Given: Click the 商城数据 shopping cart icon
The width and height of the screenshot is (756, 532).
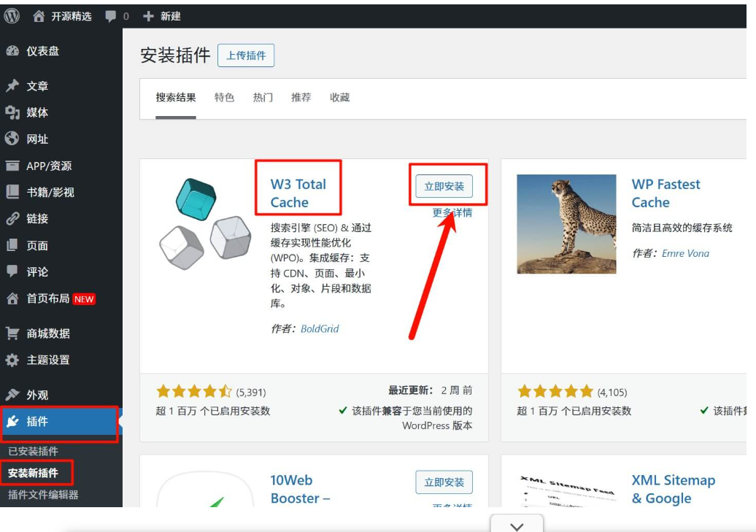Looking at the screenshot, I should click(x=12, y=334).
